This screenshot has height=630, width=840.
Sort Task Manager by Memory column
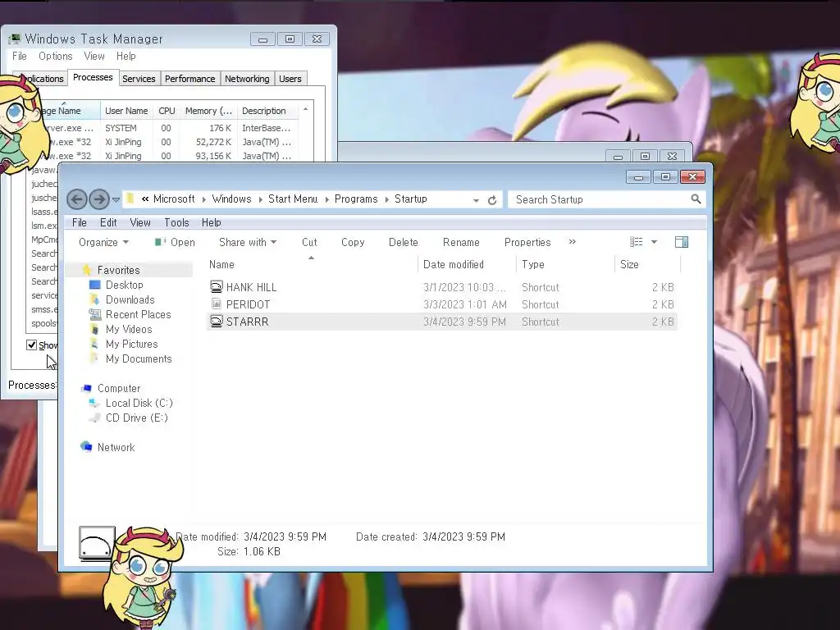pyautogui.click(x=208, y=111)
